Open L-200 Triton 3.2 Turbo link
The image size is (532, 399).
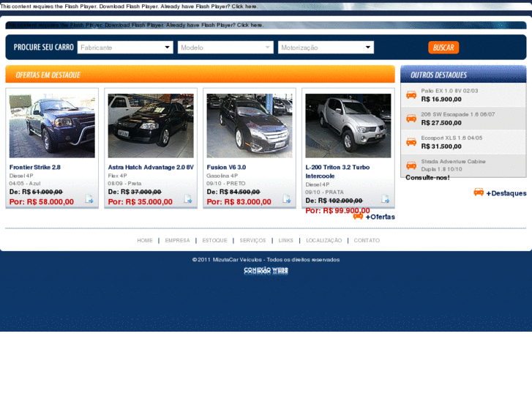337,171
